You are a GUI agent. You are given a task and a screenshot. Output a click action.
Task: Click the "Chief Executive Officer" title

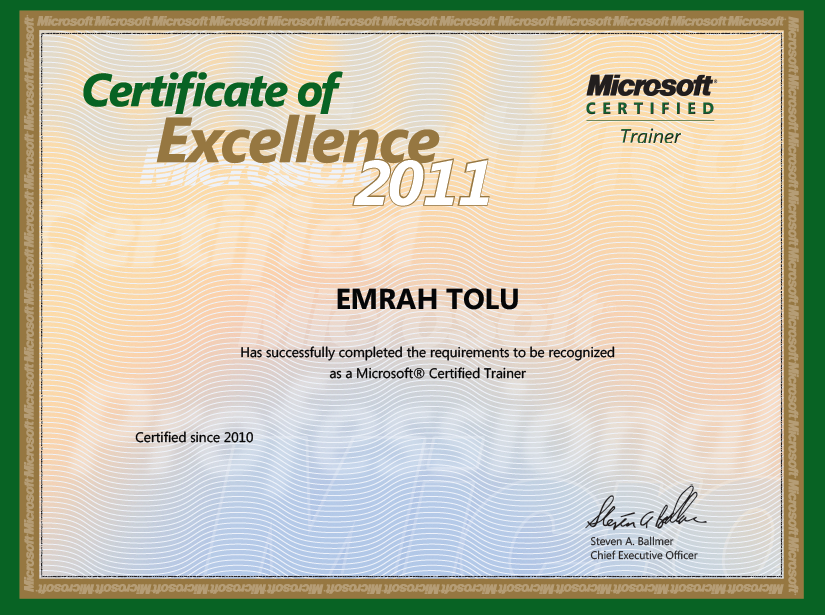click(643, 555)
